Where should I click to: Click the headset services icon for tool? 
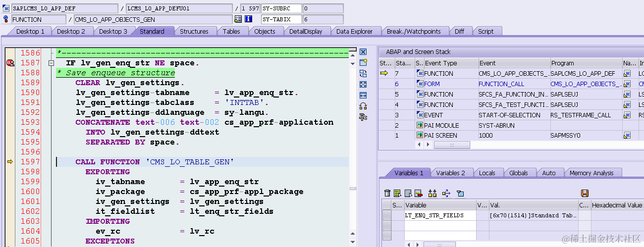[363, 106]
